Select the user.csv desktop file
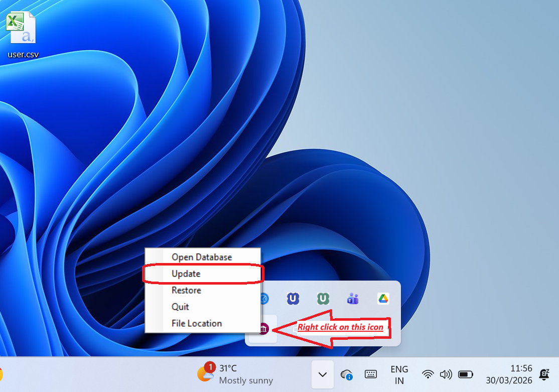559x392 pixels. coord(23,34)
